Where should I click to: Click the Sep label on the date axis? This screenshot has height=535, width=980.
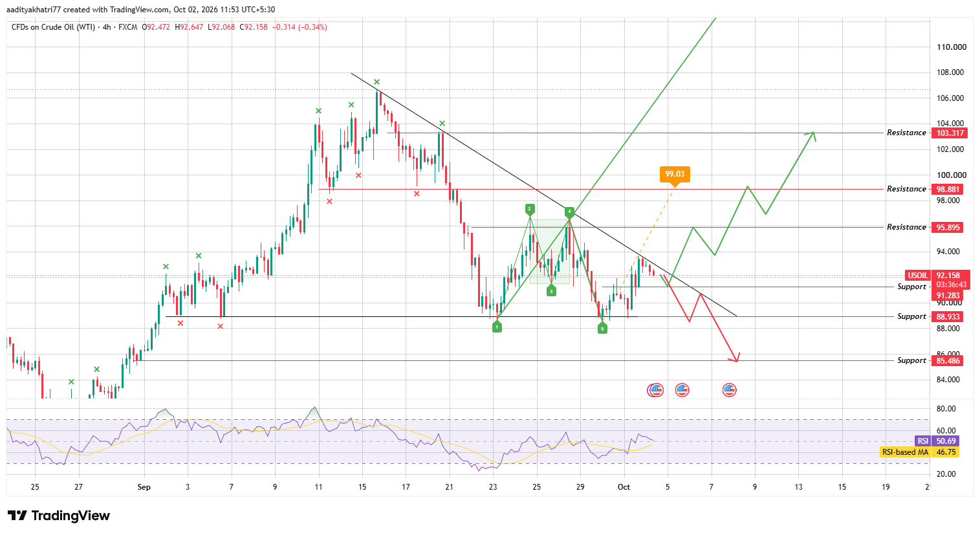[144, 487]
